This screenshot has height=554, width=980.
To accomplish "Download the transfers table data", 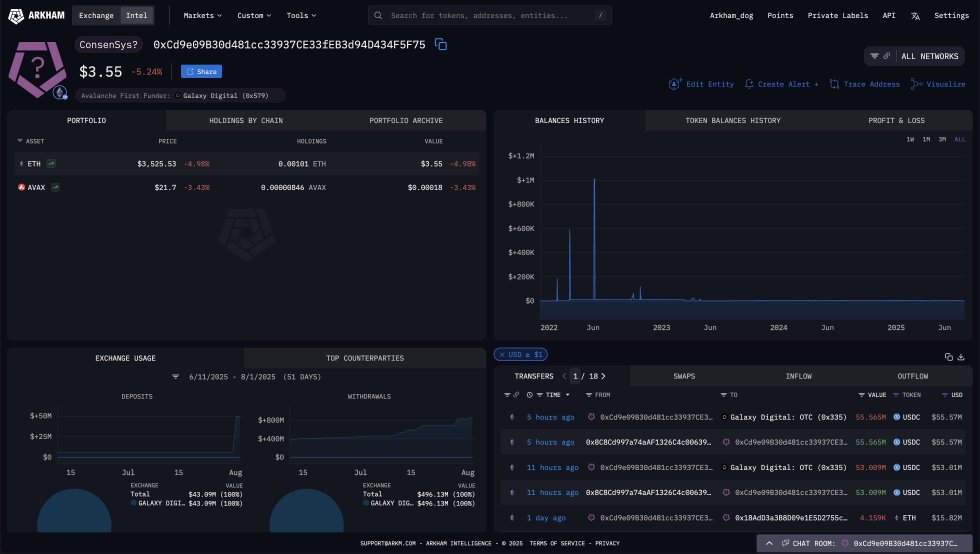I will 961,356.
